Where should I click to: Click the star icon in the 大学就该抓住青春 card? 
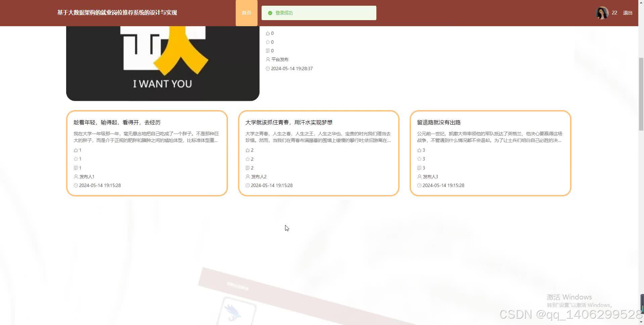247,159
